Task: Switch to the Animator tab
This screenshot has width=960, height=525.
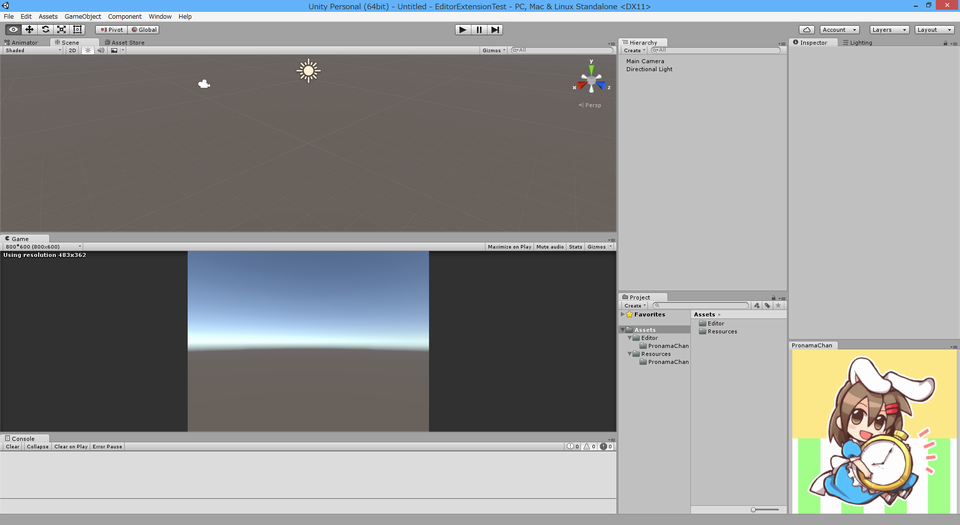Action: pyautogui.click(x=21, y=43)
